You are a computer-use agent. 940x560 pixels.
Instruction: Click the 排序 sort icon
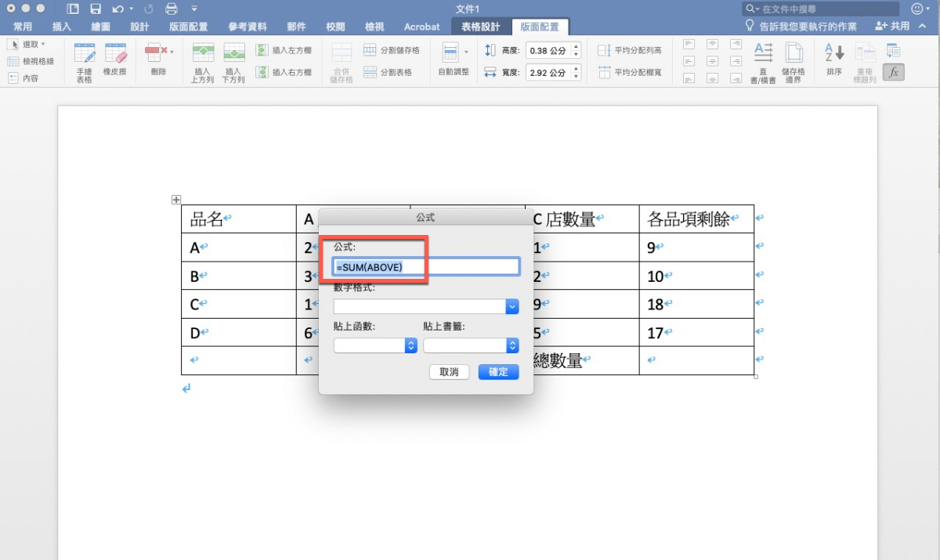833,63
